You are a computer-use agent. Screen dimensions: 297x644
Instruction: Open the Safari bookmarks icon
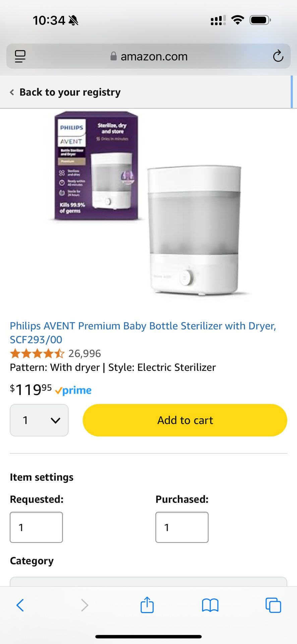click(x=210, y=605)
